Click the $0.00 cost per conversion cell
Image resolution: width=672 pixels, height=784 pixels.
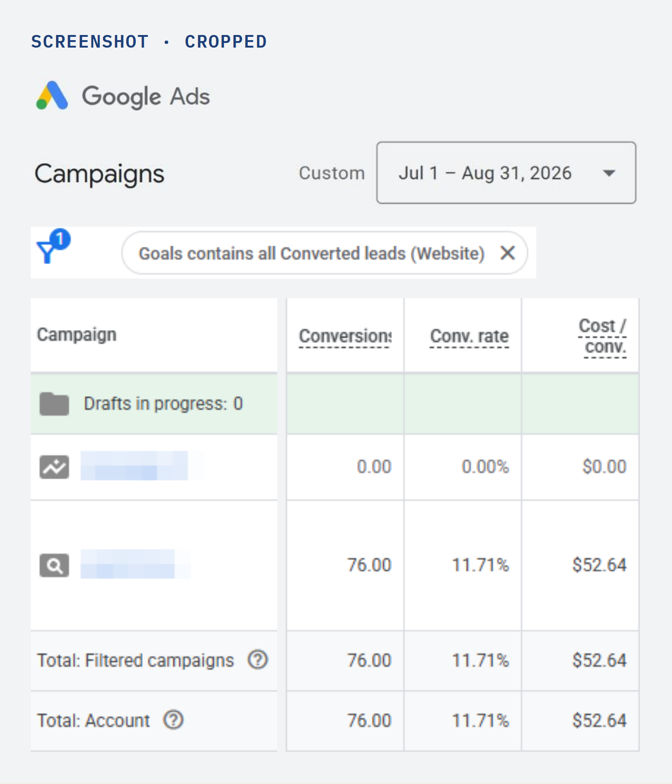click(604, 467)
